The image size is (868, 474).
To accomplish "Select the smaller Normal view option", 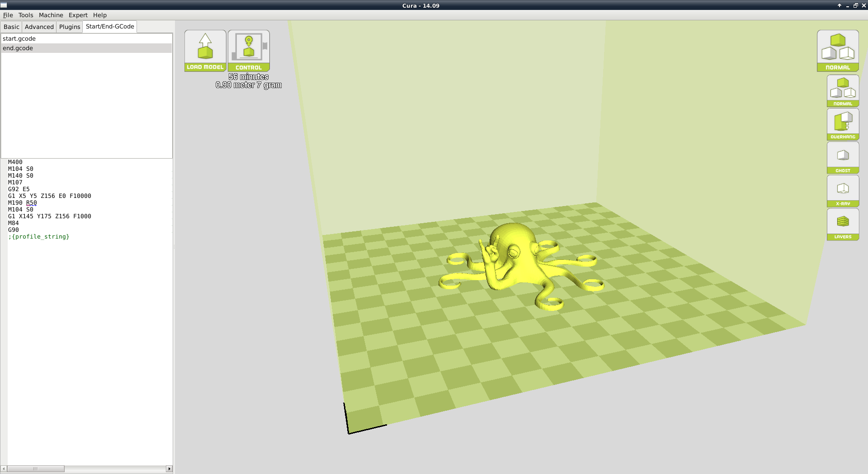I will coord(843,91).
